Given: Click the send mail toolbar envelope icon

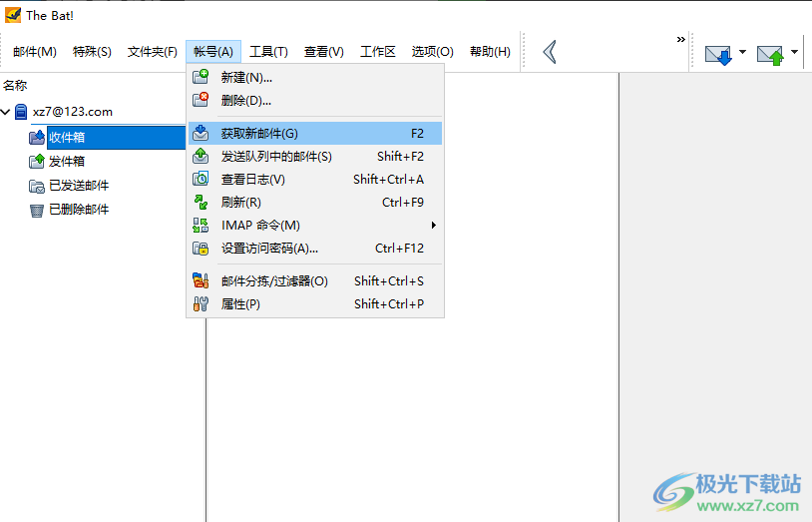Looking at the screenshot, I should click(x=770, y=55).
